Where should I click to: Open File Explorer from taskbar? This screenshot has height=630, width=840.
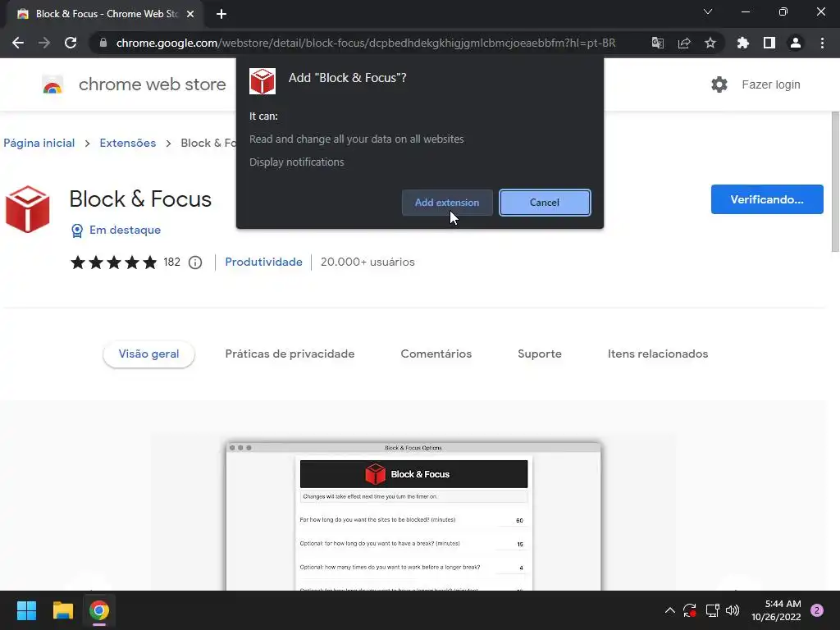pyautogui.click(x=62, y=610)
